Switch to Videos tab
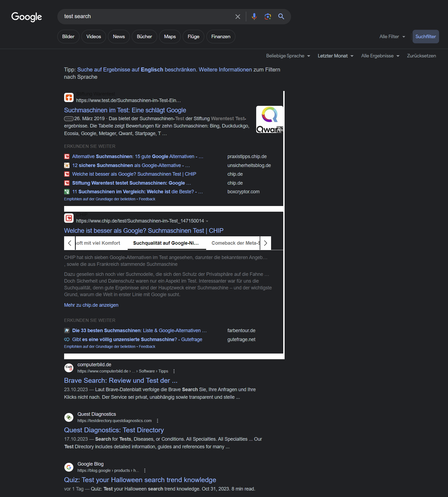The image size is (448, 497). click(x=94, y=37)
